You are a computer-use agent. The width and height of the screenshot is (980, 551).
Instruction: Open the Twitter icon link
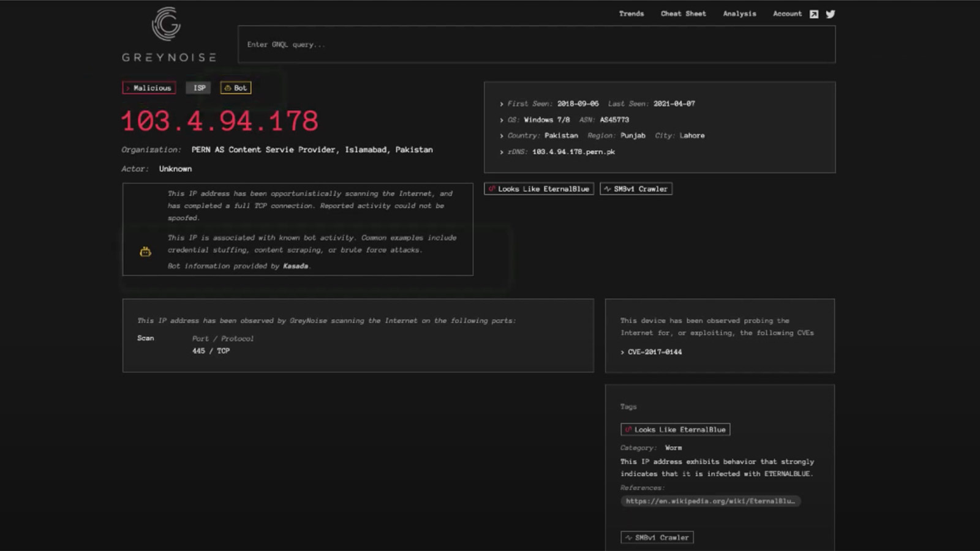pos(831,14)
